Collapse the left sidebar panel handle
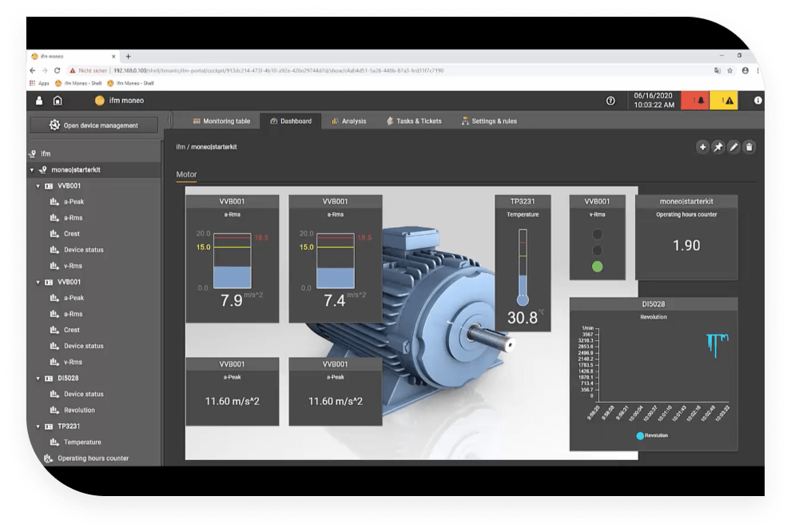This screenshot has height=532, width=791. coord(169,120)
